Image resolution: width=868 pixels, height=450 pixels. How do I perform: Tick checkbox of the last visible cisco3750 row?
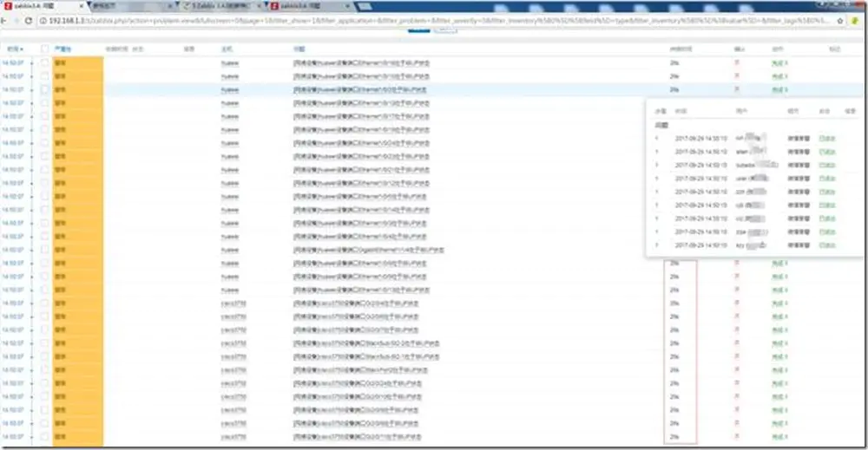45,437
